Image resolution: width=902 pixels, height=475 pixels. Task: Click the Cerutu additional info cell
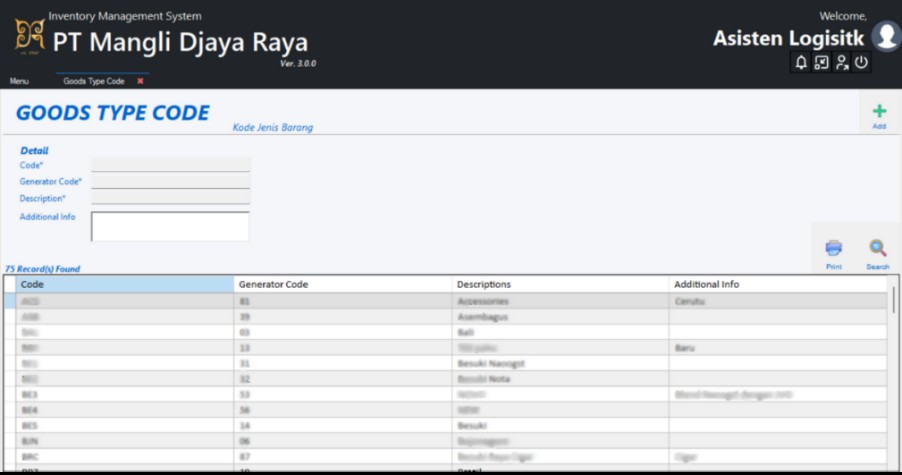[x=778, y=301]
